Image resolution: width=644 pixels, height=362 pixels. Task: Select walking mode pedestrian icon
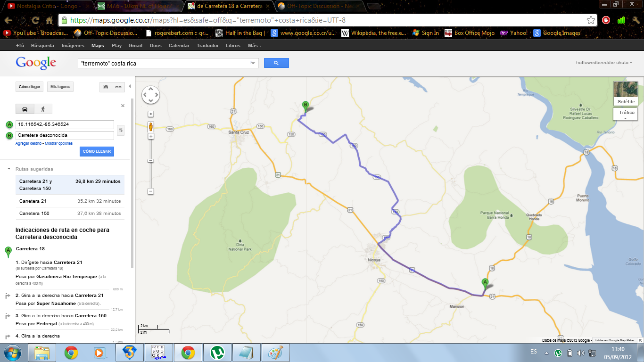(42, 109)
